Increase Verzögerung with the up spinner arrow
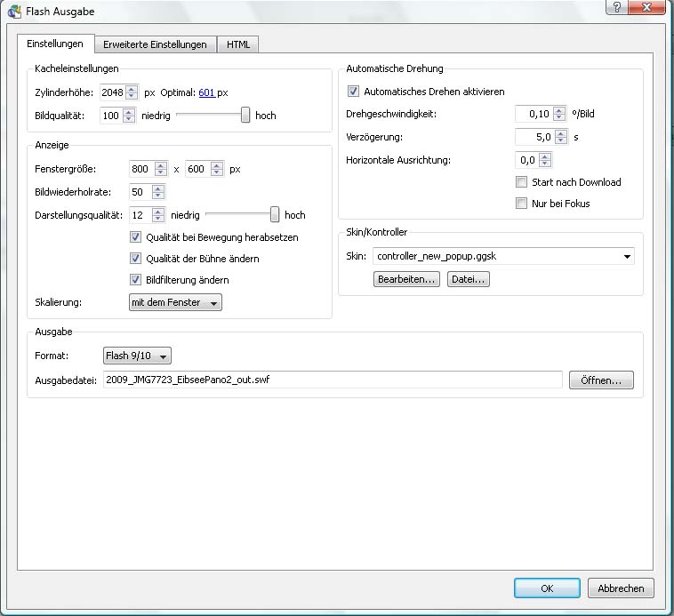This screenshot has width=674, height=616. [558, 132]
